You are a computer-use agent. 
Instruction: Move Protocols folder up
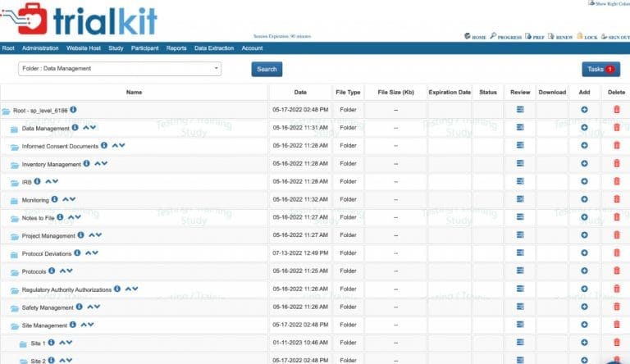pos(62,271)
